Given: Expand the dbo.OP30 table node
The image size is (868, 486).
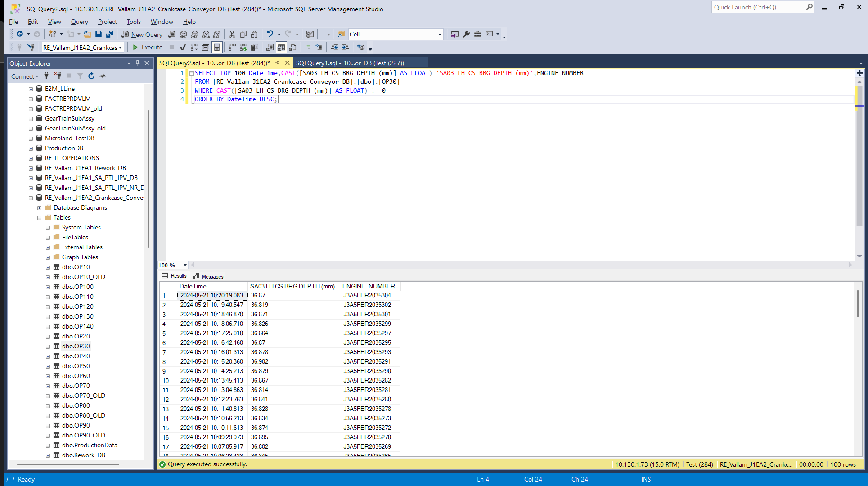Looking at the screenshot, I should point(48,346).
